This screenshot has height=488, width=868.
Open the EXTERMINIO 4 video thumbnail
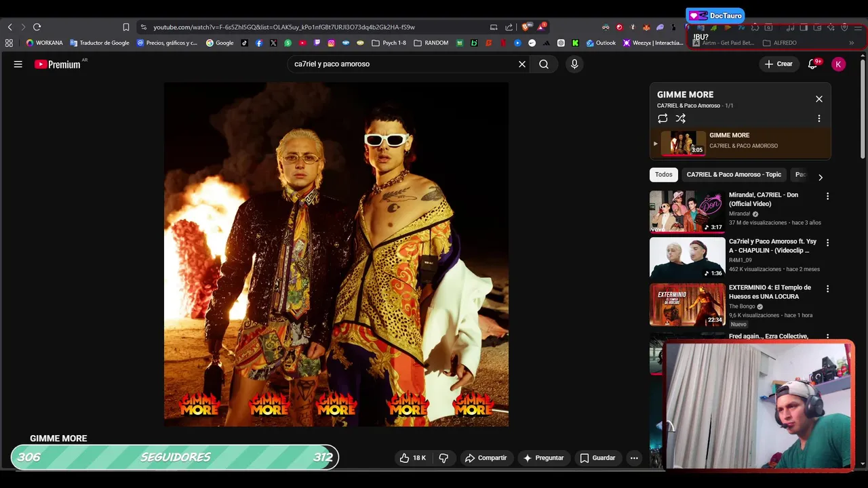[687, 304]
